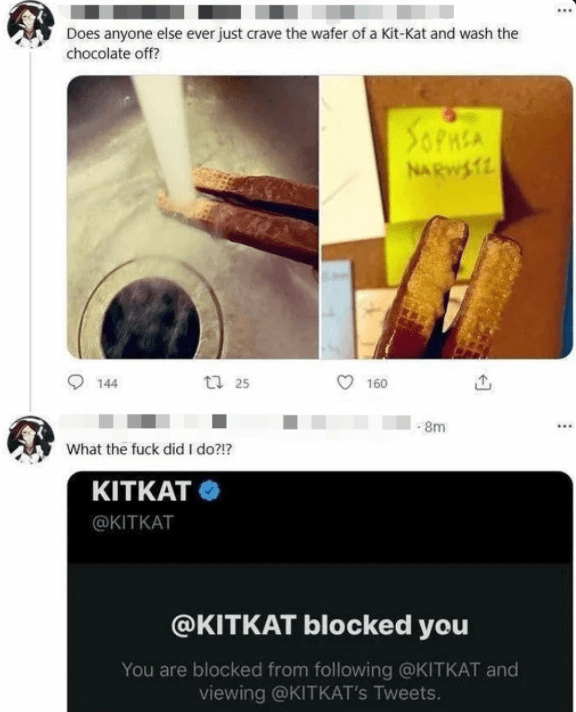The image size is (576, 712).
Task: Like the tweet using the heart icon
Action: 345,383
